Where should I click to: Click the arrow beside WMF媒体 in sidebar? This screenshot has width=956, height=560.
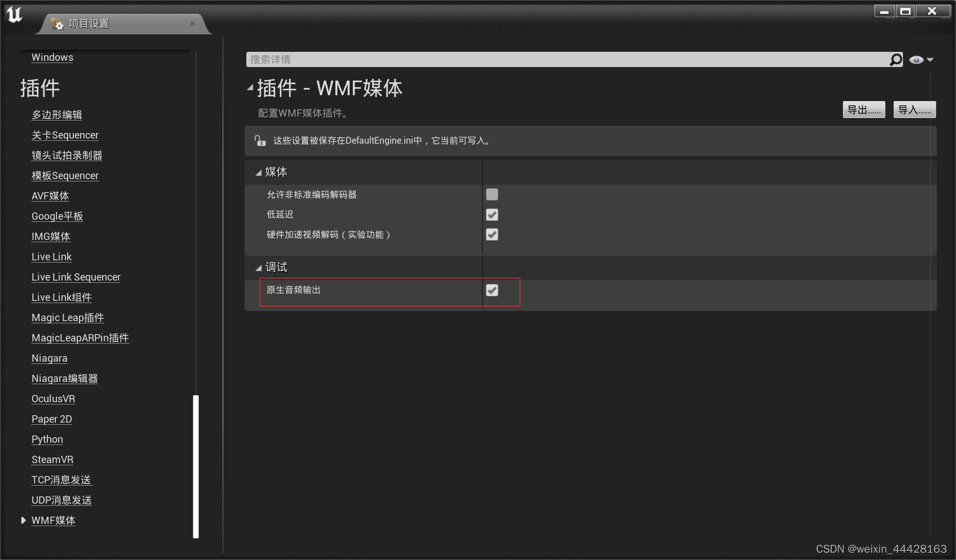pos(23,520)
